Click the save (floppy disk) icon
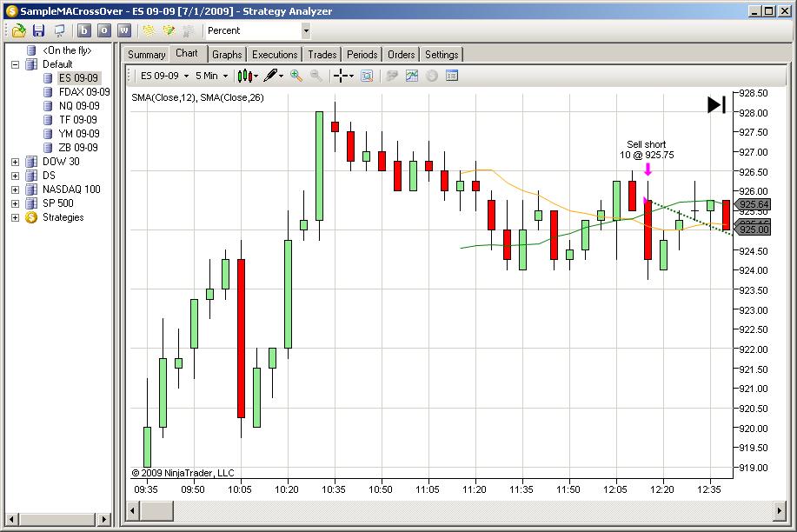 coord(38,31)
